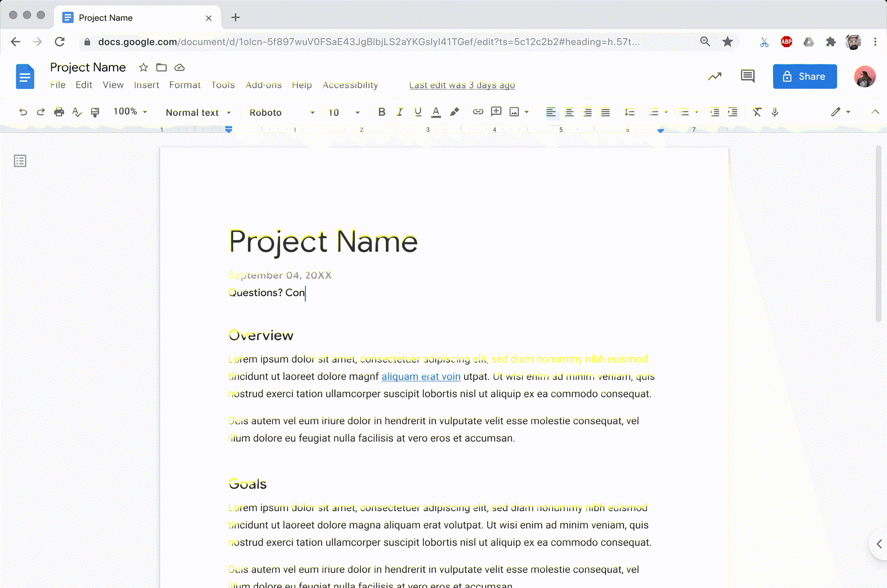Open the Normal text style dropdown
Screen dimensions: 887x588
pyautogui.click(x=198, y=112)
